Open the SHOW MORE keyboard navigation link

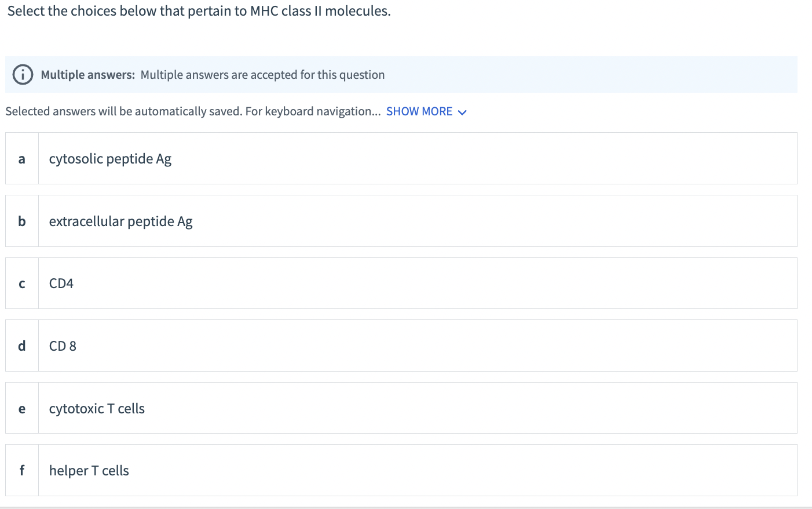coord(419,111)
